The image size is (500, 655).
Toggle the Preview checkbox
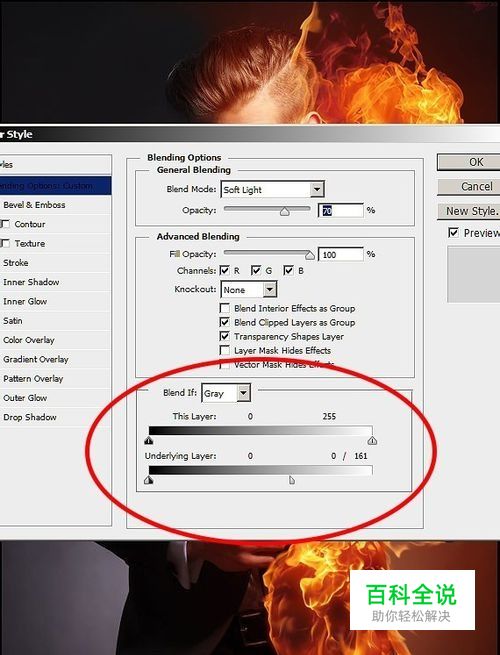coord(453,233)
